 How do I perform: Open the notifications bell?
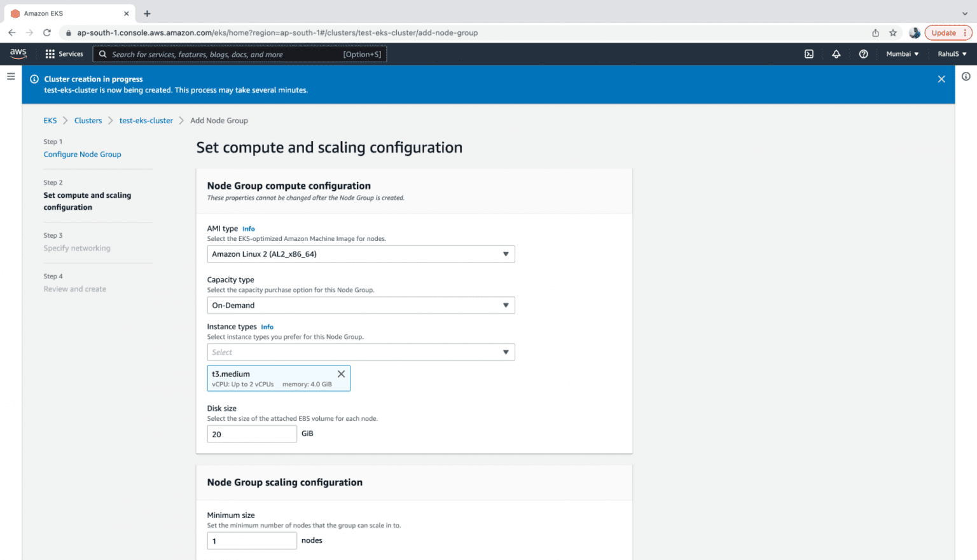tap(836, 54)
